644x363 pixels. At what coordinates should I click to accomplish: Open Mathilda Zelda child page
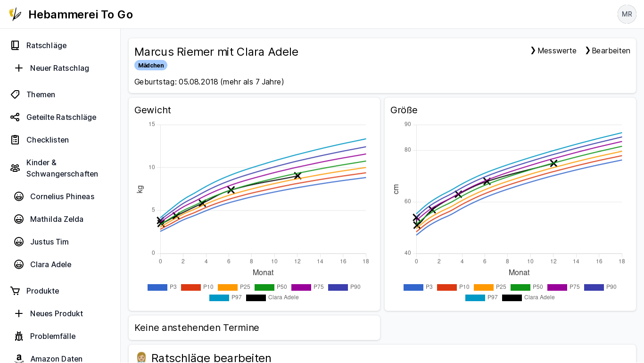pyautogui.click(x=57, y=219)
